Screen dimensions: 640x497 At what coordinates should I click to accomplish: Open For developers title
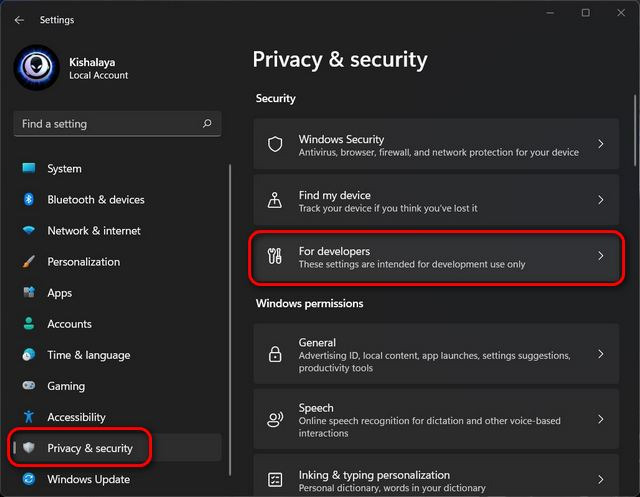[x=334, y=251]
